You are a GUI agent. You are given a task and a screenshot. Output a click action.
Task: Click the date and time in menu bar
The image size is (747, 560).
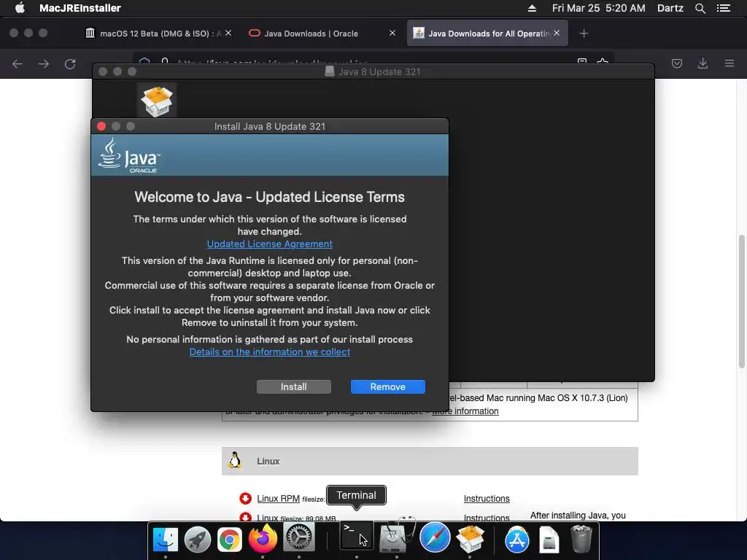point(598,8)
